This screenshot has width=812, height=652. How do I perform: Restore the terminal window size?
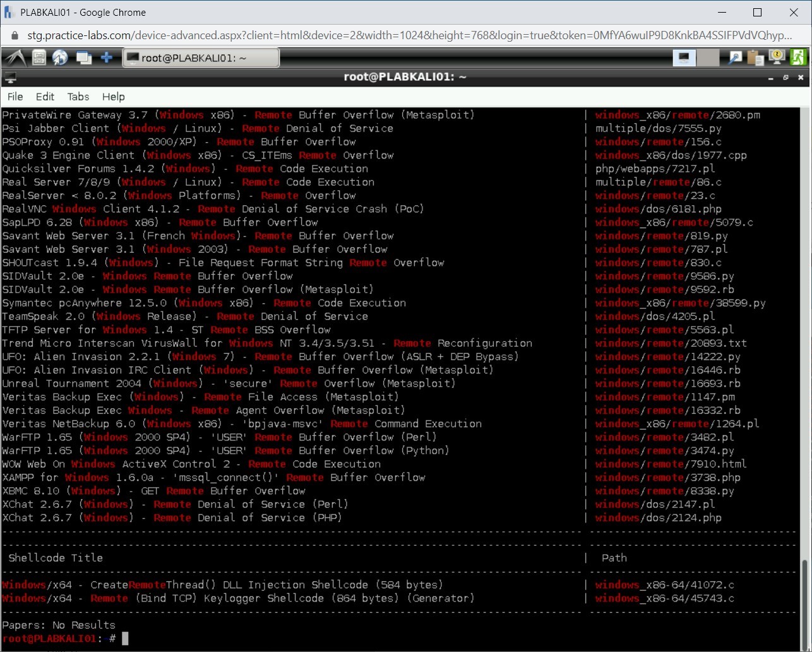(785, 78)
